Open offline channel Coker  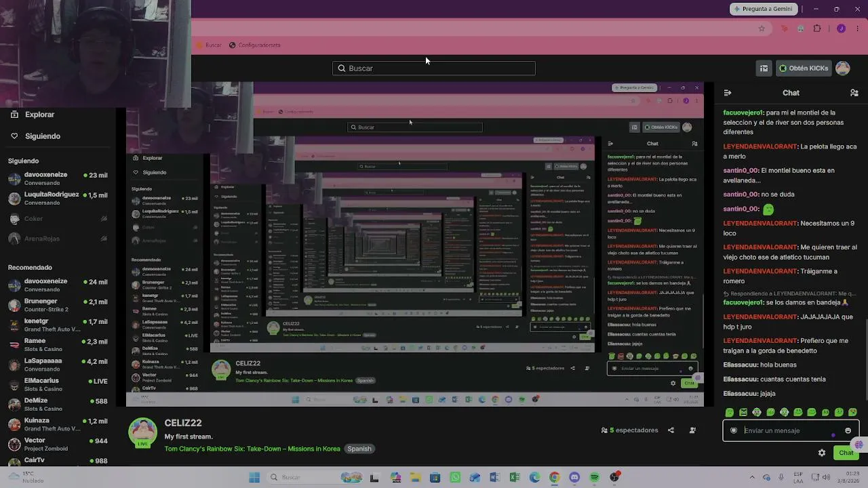[x=58, y=219]
